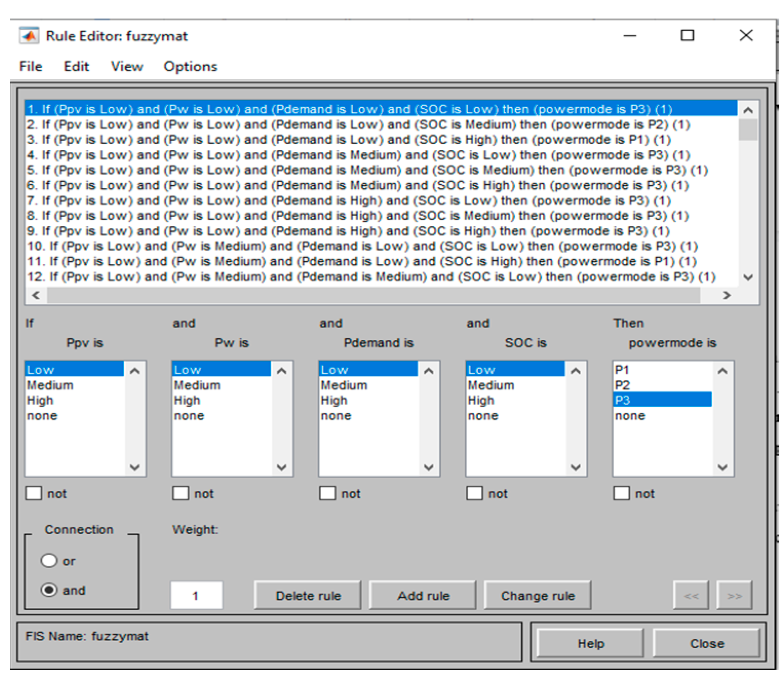Viewport: 784px width, 680px height.
Task: Select the or connection radio button
Action: [49, 560]
